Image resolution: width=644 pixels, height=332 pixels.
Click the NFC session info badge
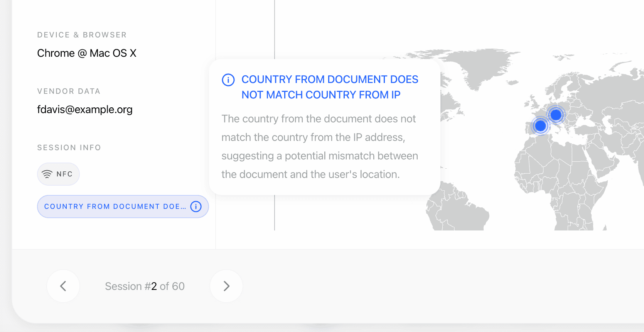(x=58, y=174)
